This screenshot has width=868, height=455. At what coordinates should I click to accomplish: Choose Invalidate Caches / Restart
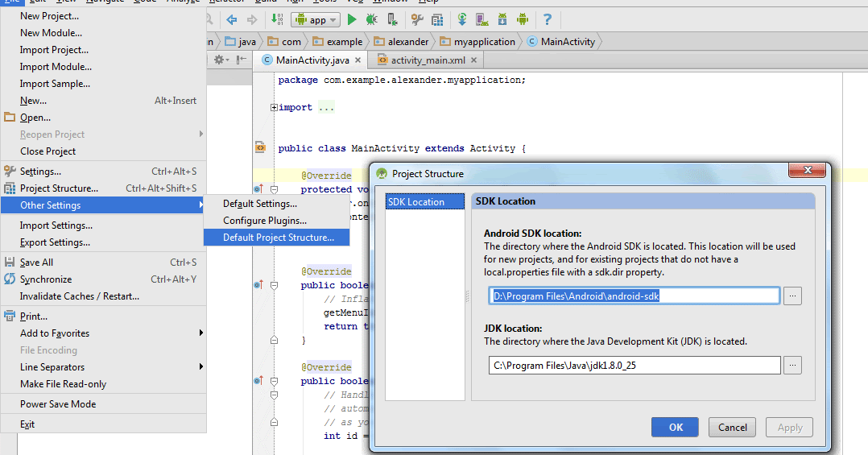coord(79,296)
